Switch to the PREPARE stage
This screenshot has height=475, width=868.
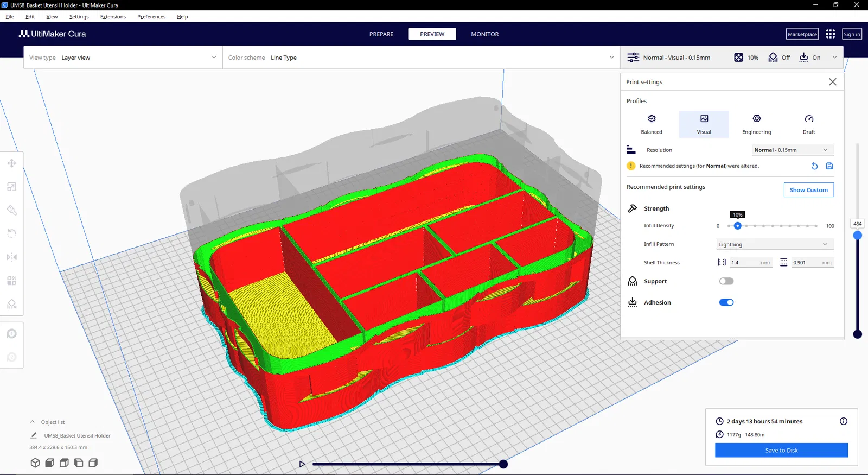(381, 34)
